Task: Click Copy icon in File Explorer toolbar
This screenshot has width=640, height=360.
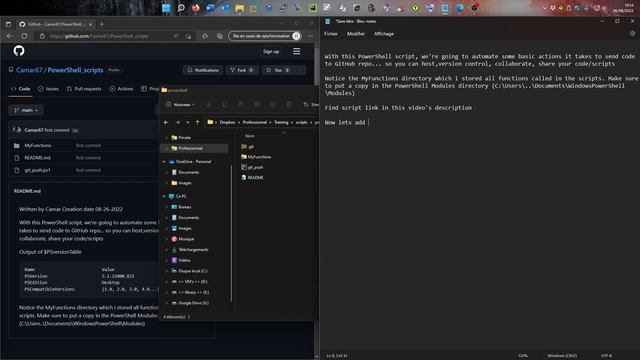Action: (x=224, y=104)
